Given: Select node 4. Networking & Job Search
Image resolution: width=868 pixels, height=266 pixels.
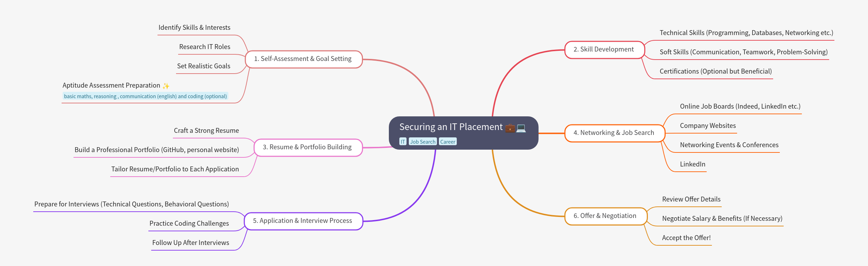Looking at the screenshot, I should click(614, 133).
